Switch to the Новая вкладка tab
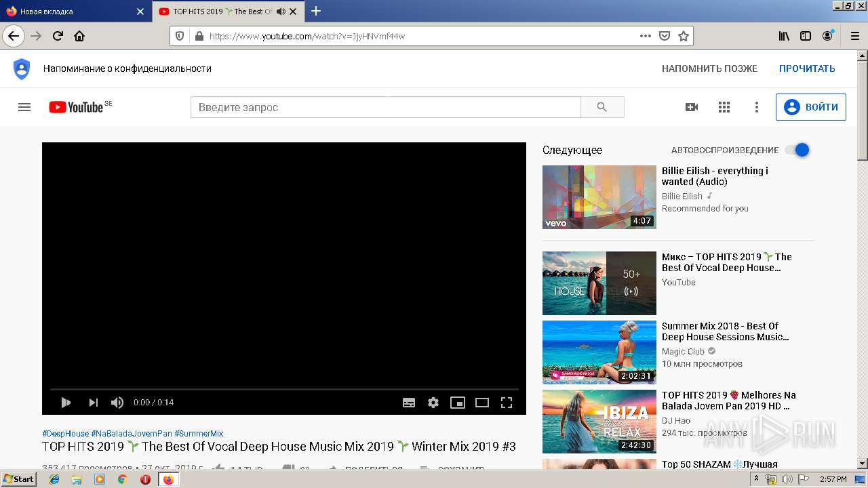 coord(75,12)
